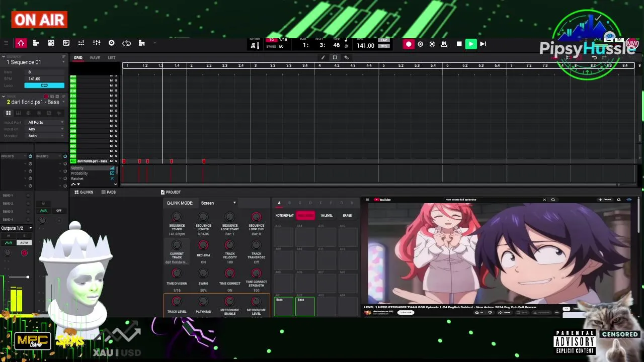Open the Outputs 1/2 dropdown

pos(17,228)
